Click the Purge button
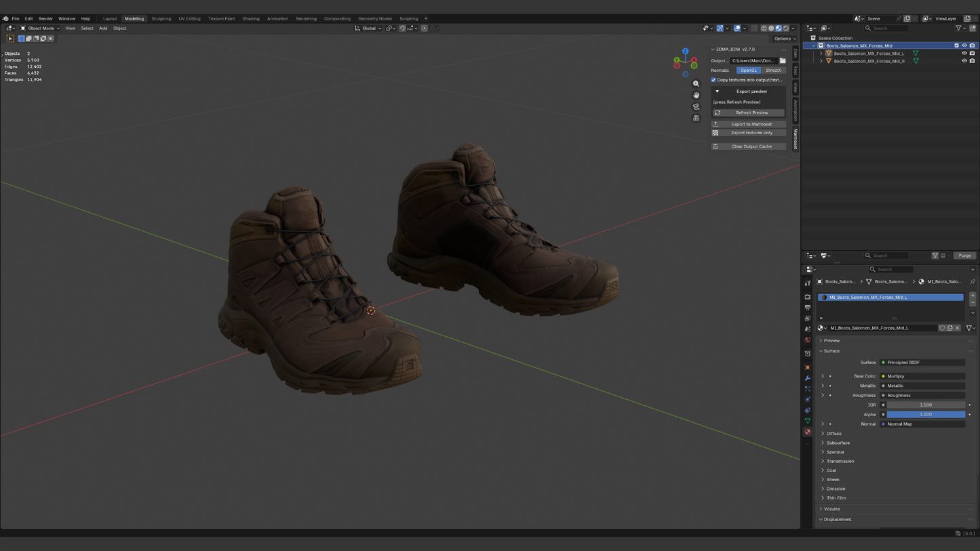980x551 pixels. click(964, 256)
